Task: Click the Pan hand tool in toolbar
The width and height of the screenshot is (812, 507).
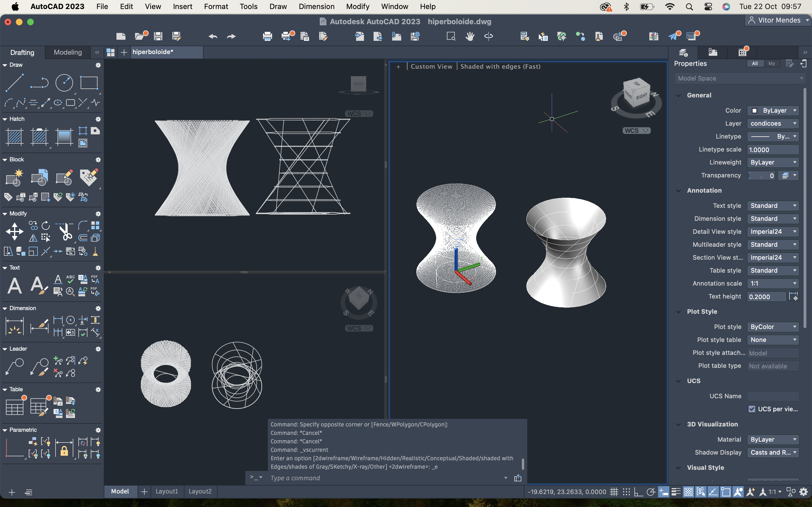Action: pyautogui.click(x=470, y=36)
